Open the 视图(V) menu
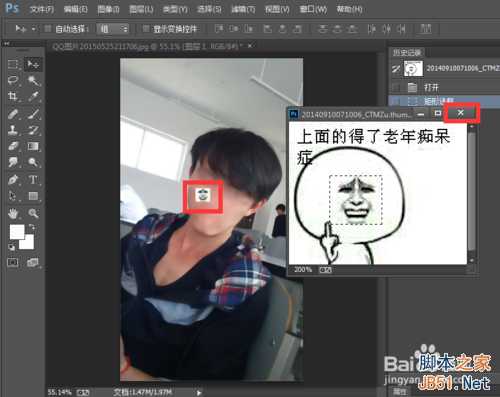The width and height of the screenshot is (500, 397). coord(277,9)
